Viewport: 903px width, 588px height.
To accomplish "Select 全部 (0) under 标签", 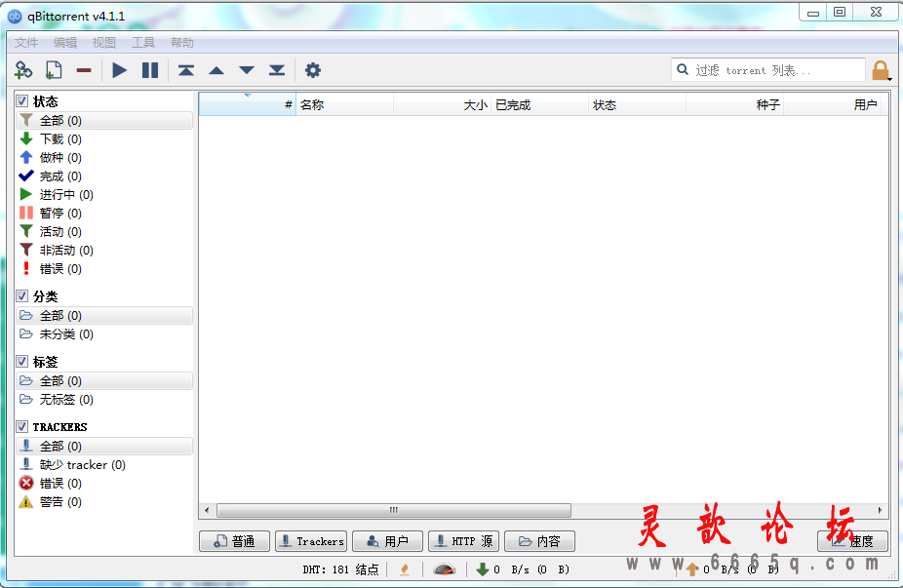I will click(x=104, y=380).
